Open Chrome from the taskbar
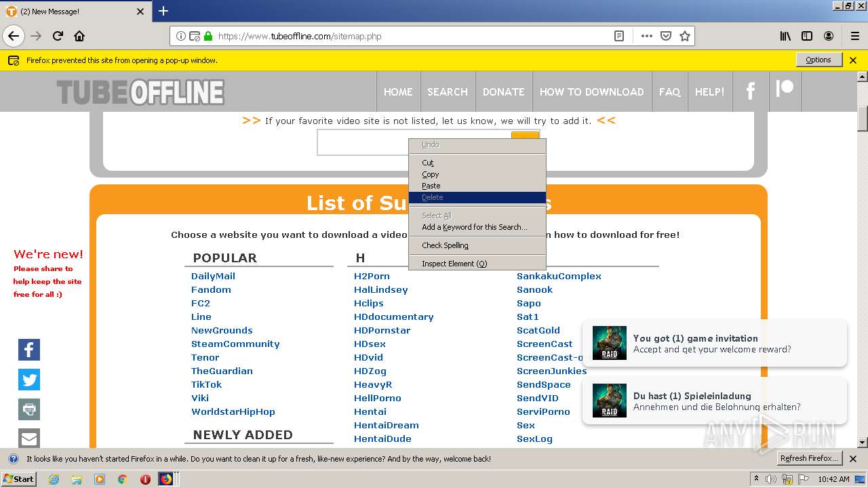Screen dimensions: 868x488 [x=122, y=479]
